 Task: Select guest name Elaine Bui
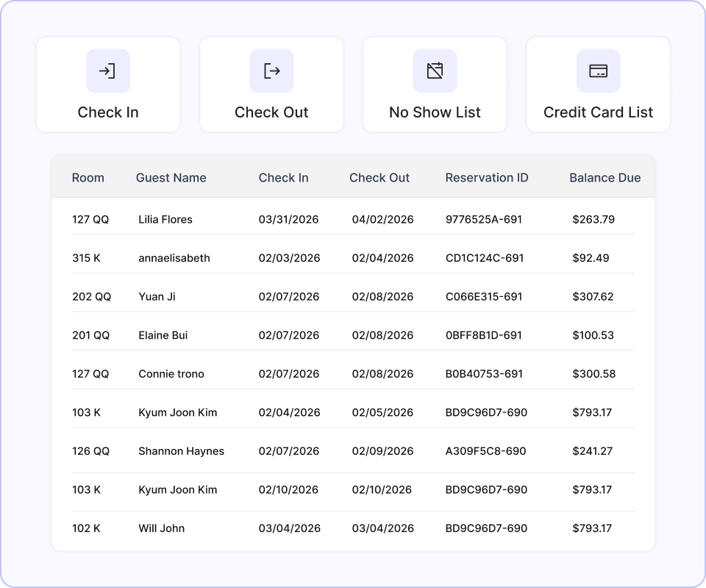(163, 336)
